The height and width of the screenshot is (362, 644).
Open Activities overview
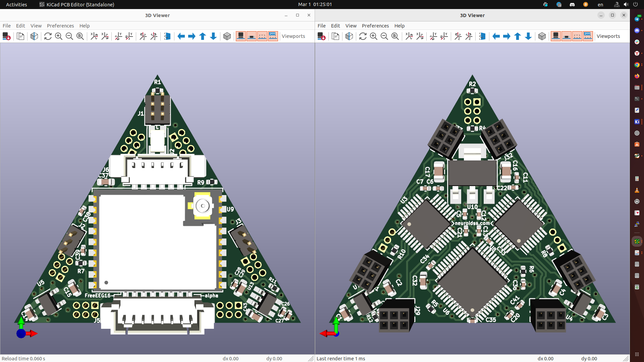point(16,4)
